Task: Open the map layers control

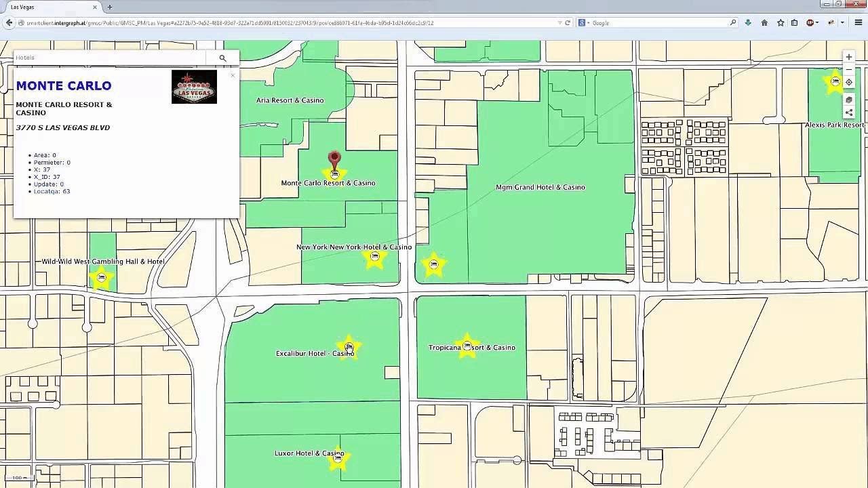Action: point(848,100)
